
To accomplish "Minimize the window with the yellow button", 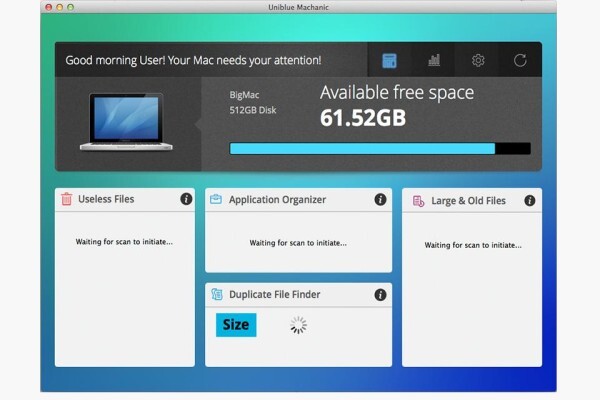I will 59,7.
